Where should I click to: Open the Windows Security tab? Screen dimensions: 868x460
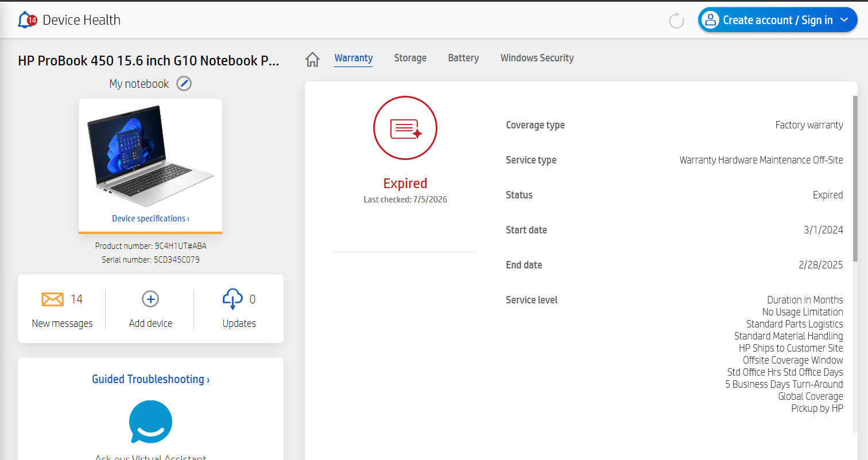(x=537, y=58)
